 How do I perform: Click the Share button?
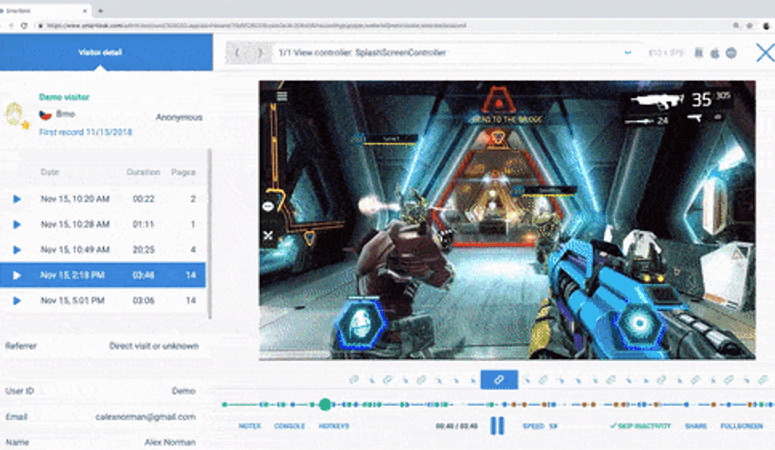[x=696, y=426]
